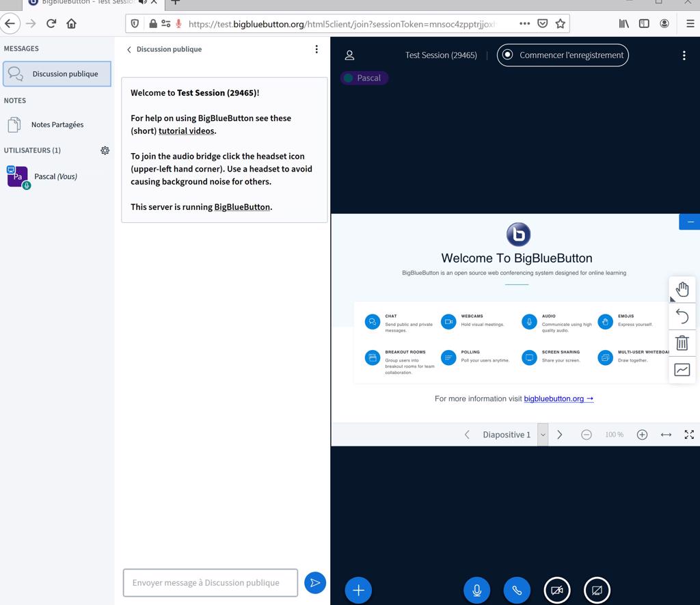Mute the tab via the speaker icon

click(x=142, y=2)
